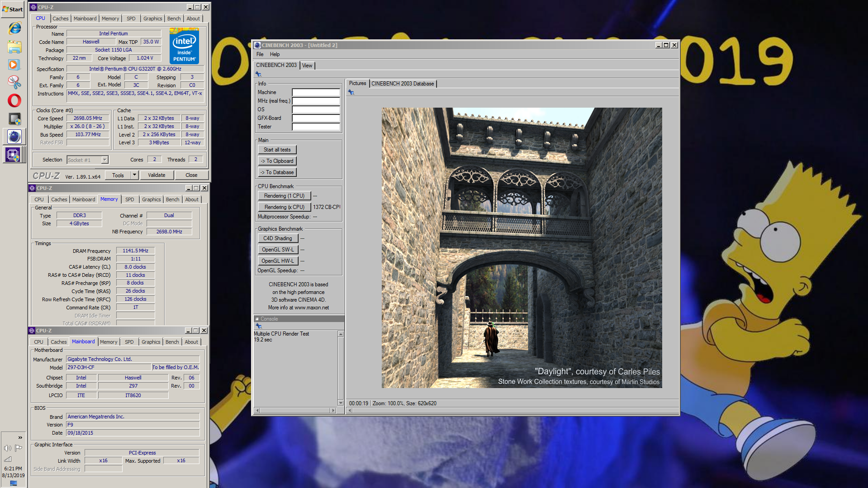
Task: Open Bench tab in top CPU-Z window
Action: tap(174, 19)
